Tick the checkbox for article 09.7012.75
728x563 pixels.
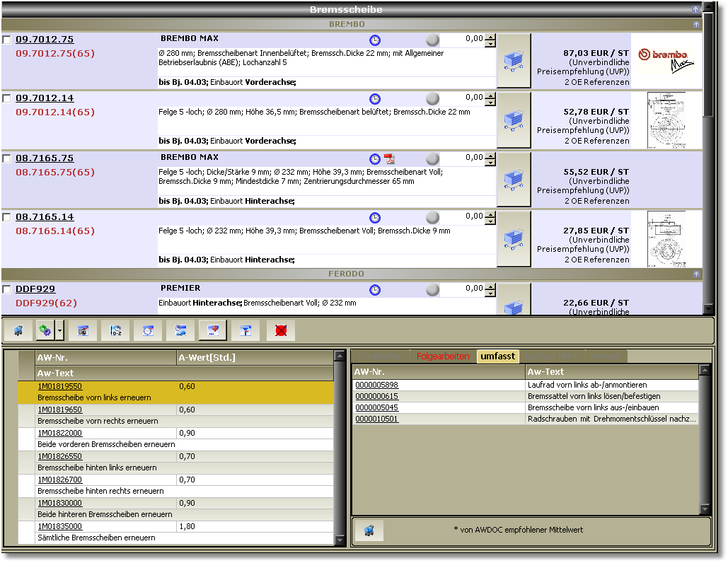point(6,40)
